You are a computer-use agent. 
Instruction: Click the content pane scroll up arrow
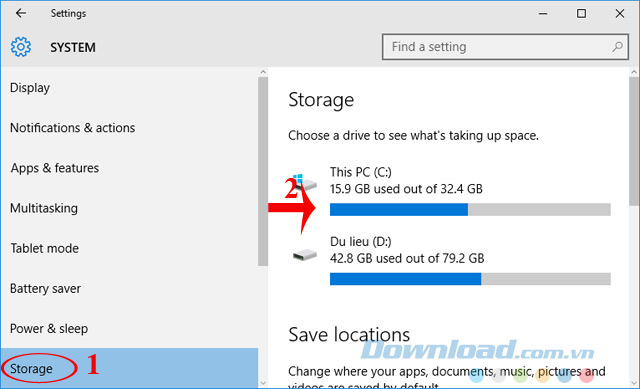click(633, 72)
